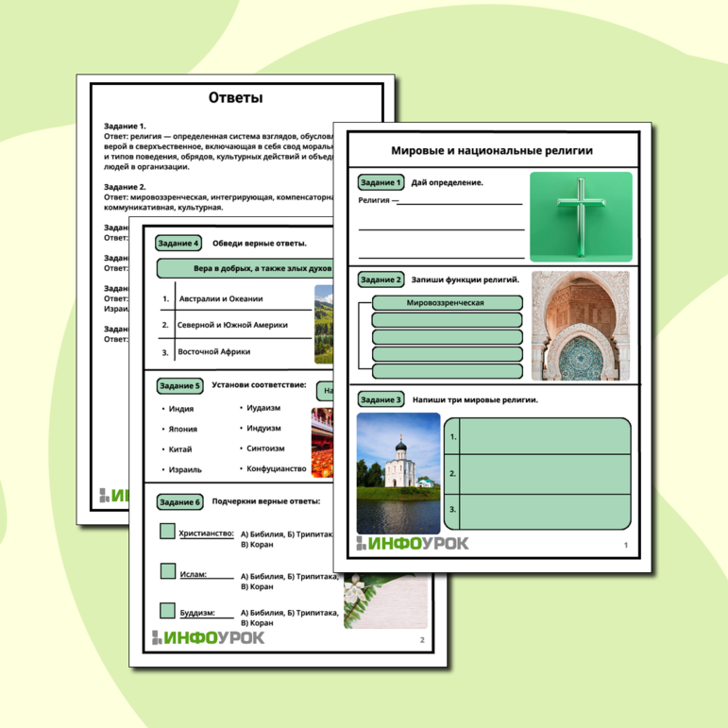Check the green box beside Ислам

(167, 572)
